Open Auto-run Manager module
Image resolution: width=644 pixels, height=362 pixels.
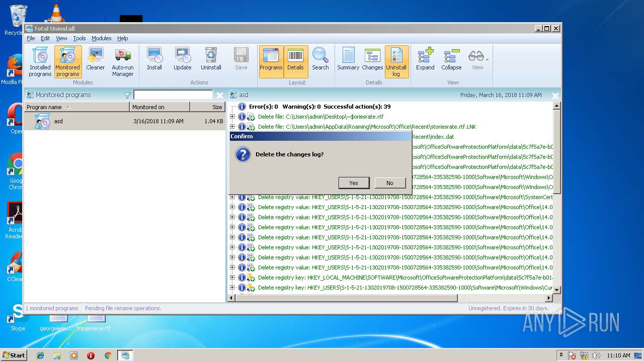click(123, 62)
